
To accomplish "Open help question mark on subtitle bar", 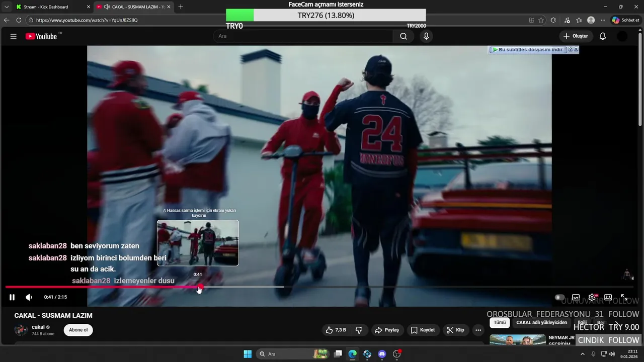I will [570, 50].
